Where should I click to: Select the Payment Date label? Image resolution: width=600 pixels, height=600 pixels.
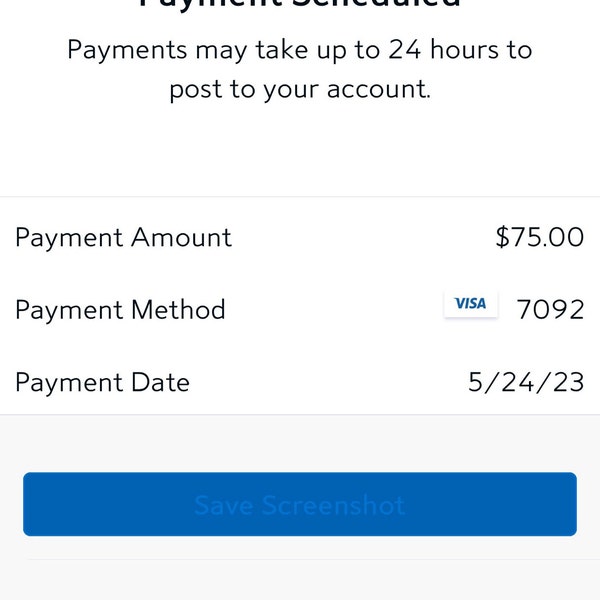tap(102, 382)
